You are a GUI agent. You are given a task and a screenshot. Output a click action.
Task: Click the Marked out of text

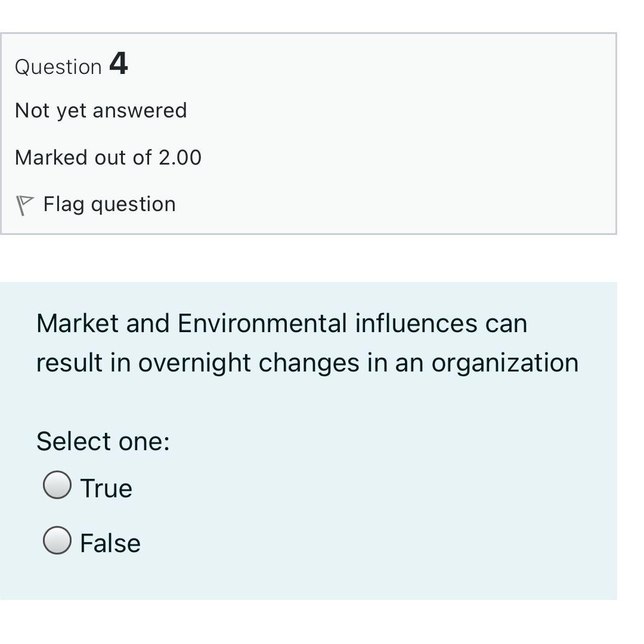pos(83,157)
